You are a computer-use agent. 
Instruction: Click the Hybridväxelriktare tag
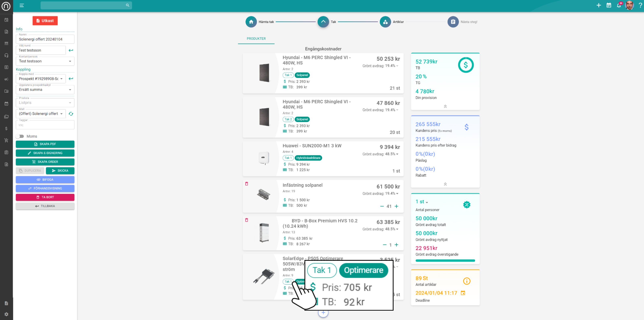(308, 158)
